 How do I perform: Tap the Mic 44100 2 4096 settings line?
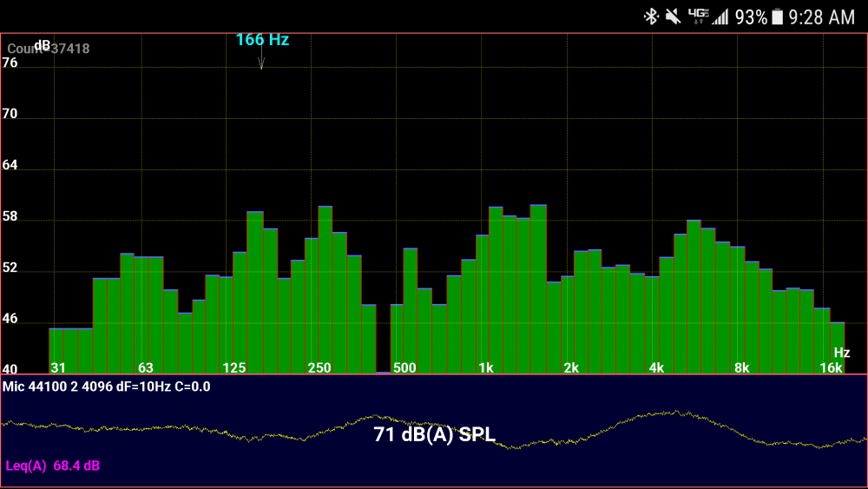106,387
